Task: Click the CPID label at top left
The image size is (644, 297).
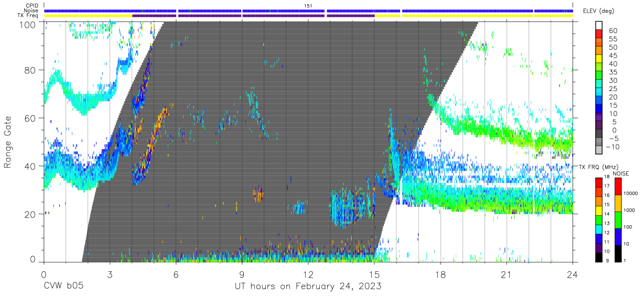Action: coord(31,6)
